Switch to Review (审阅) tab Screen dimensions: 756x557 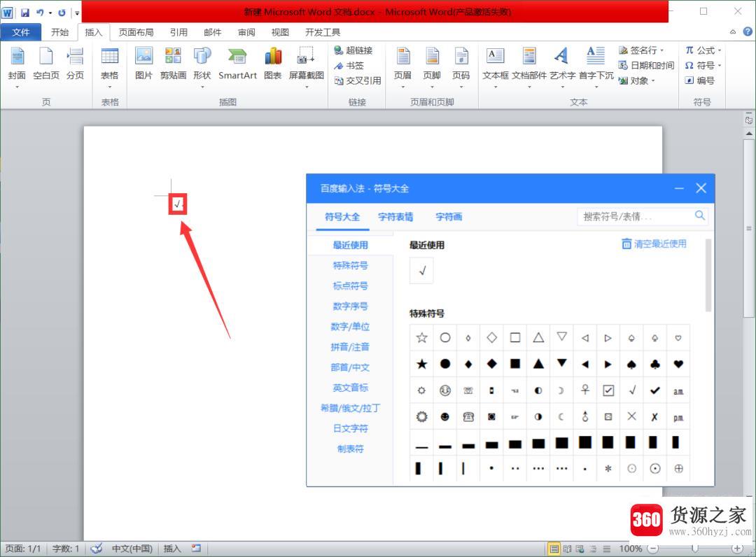[246, 31]
